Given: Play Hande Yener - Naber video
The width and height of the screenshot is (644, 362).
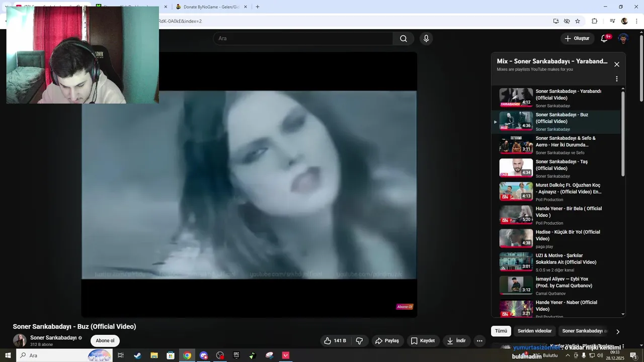Looking at the screenshot, I should (556, 309).
